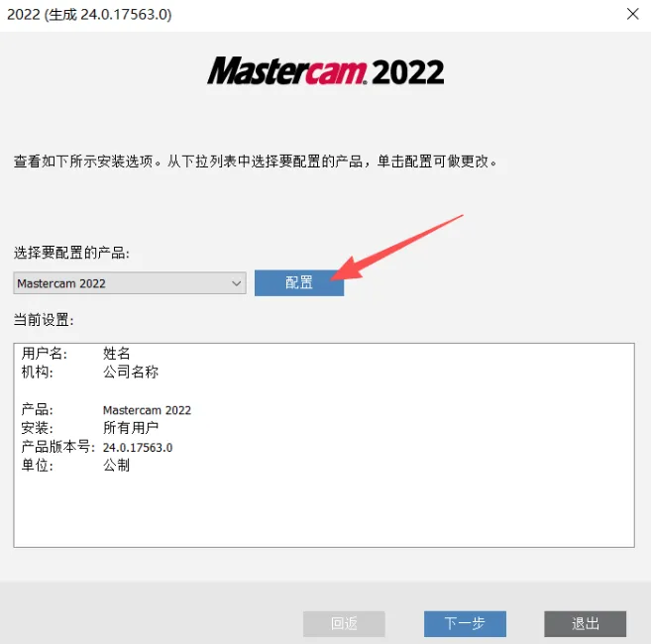Click the 选择要配置的产品 label
Viewport: 651px width, 644px height.
pos(71,253)
